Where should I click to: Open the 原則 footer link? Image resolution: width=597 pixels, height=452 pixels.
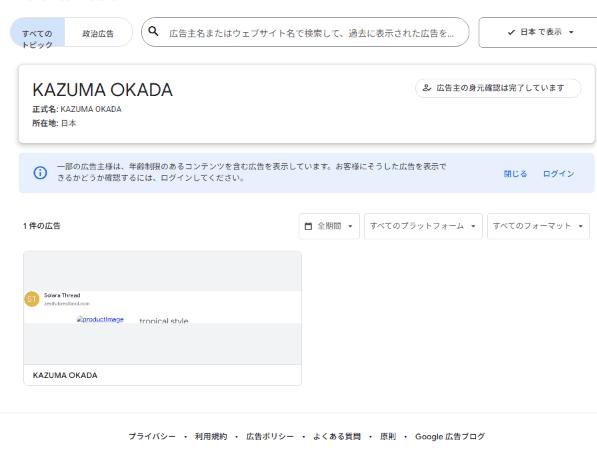(388, 436)
